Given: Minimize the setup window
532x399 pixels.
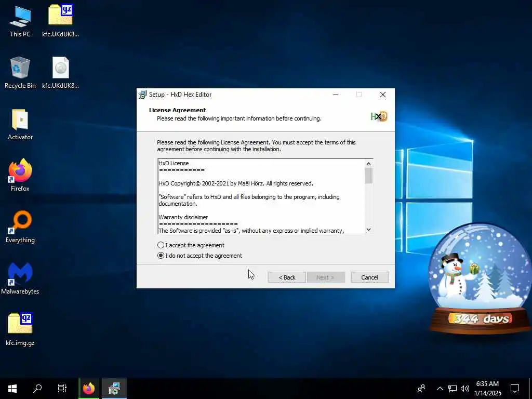Looking at the screenshot, I should click(x=336, y=95).
